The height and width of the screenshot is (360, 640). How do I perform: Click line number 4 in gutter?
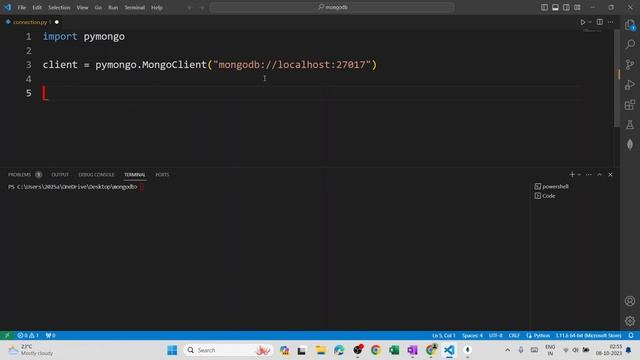click(29, 79)
